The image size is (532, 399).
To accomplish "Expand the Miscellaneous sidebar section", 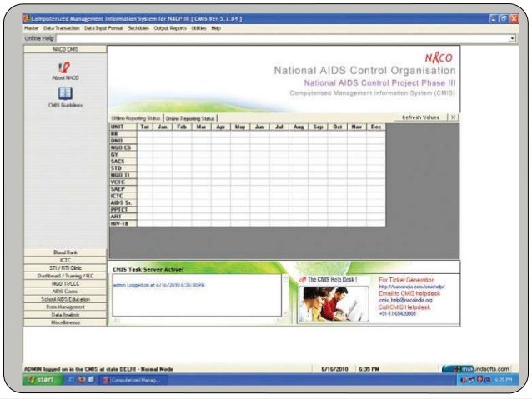I will coord(65,322).
